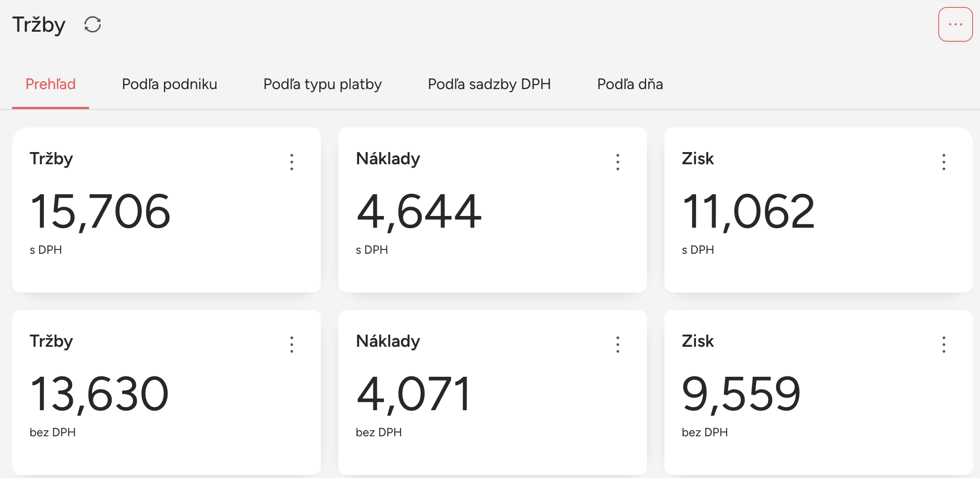Open the top-right three-dots options button
Image resolution: width=980 pixels, height=478 pixels.
[x=955, y=24]
